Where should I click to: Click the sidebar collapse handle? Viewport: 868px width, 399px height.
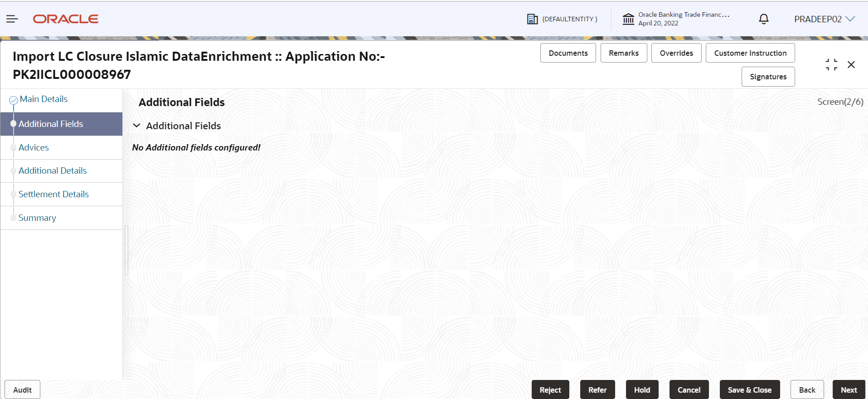tap(126, 250)
